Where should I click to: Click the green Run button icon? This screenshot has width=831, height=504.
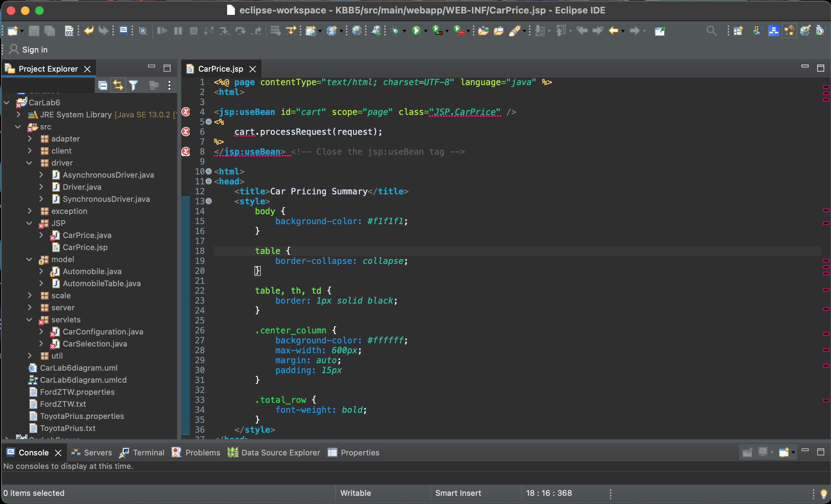point(416,31)
